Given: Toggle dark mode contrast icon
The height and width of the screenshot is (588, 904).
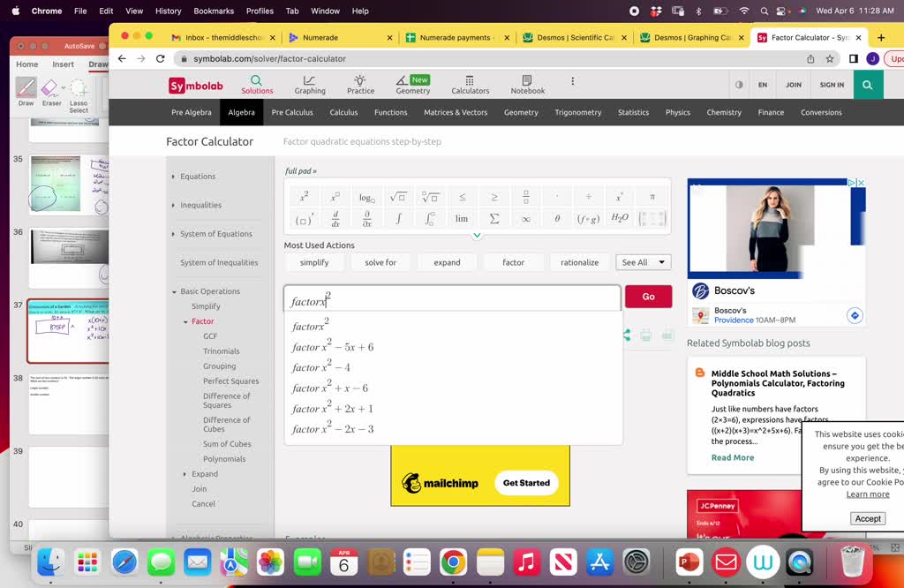Looking at the screenshot, I should 739,85.
